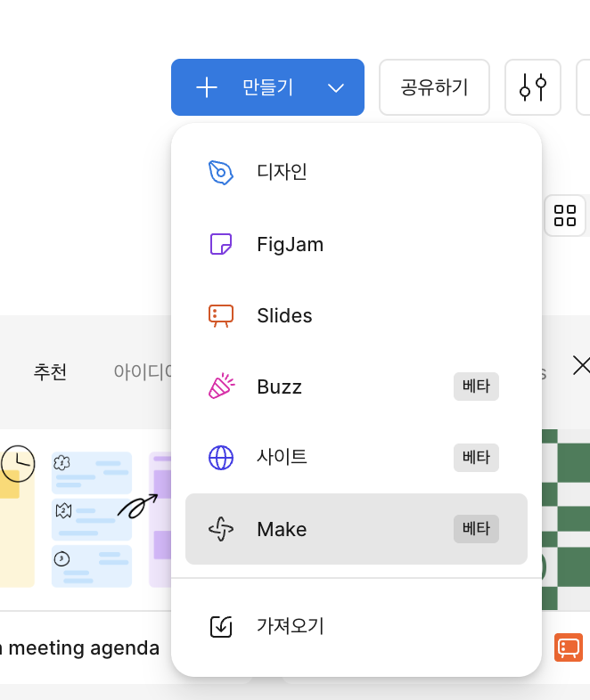Click the plus icon in 만들기 button

pyautogui.click(x=207, y=87)
